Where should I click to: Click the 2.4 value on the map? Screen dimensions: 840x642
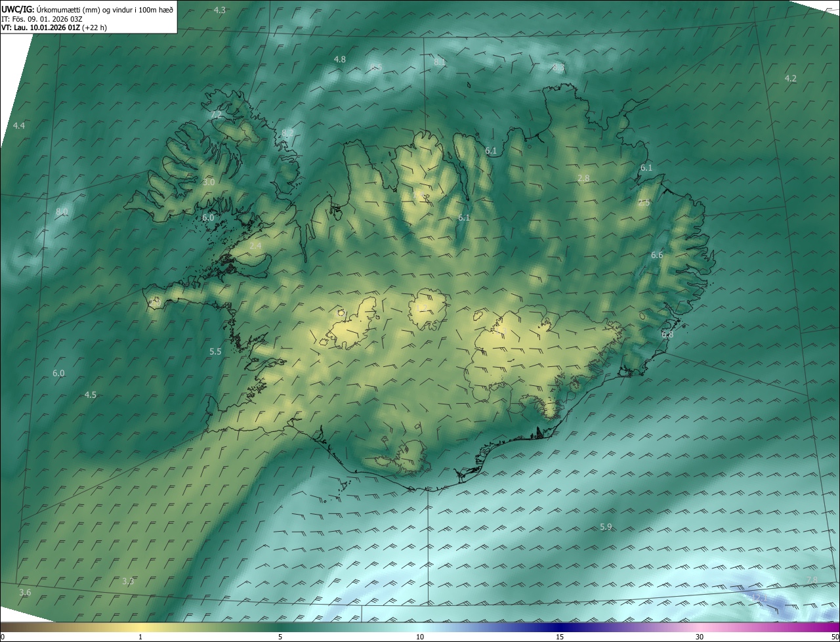click(x=255, y=246)
